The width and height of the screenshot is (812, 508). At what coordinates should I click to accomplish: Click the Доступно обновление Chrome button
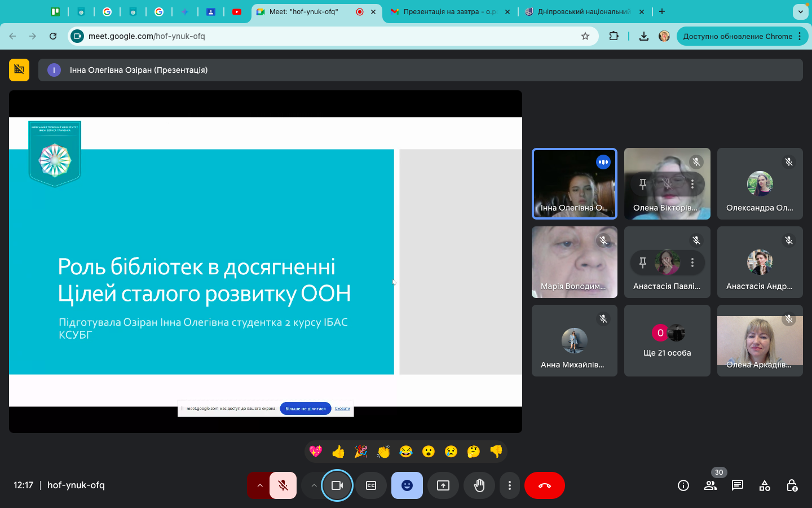[738, 36]
